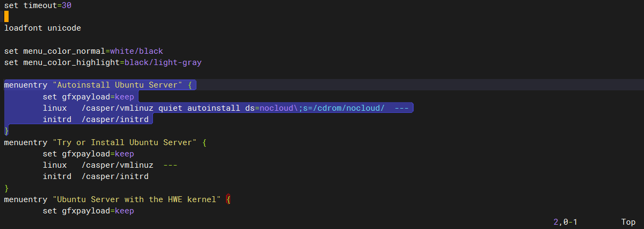Click the closing brace of the selected block

pos(6,131)
